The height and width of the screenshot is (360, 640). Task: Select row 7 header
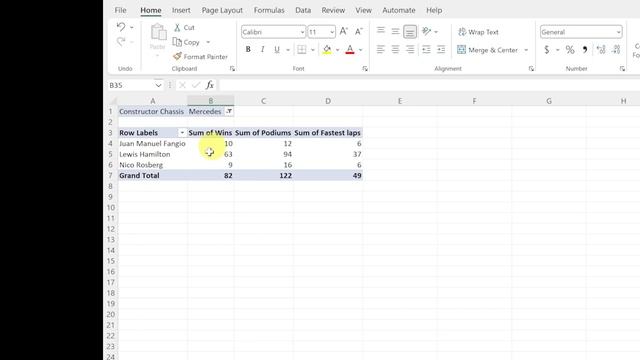click(110, 176)
